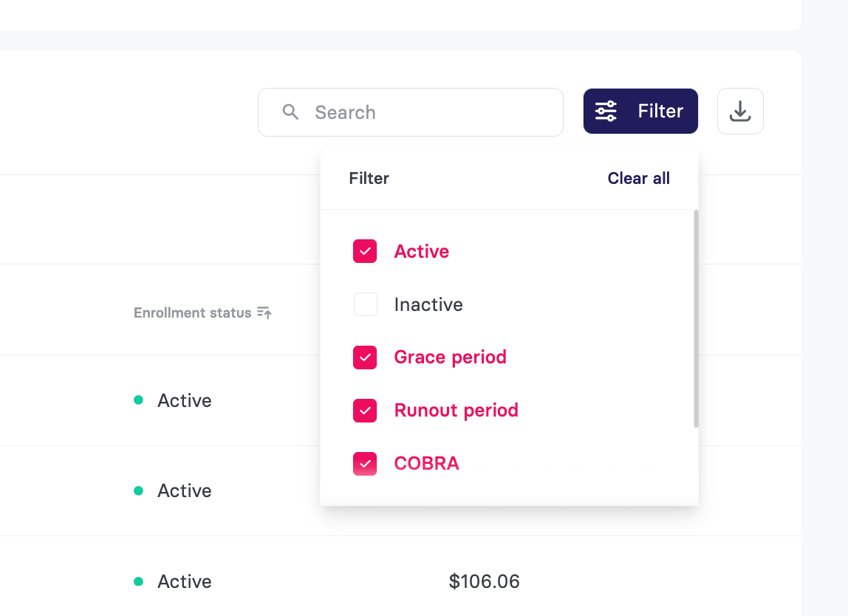The image size is (848, 616).
Task: Click green status dot in last row
Action: (138, 581)
